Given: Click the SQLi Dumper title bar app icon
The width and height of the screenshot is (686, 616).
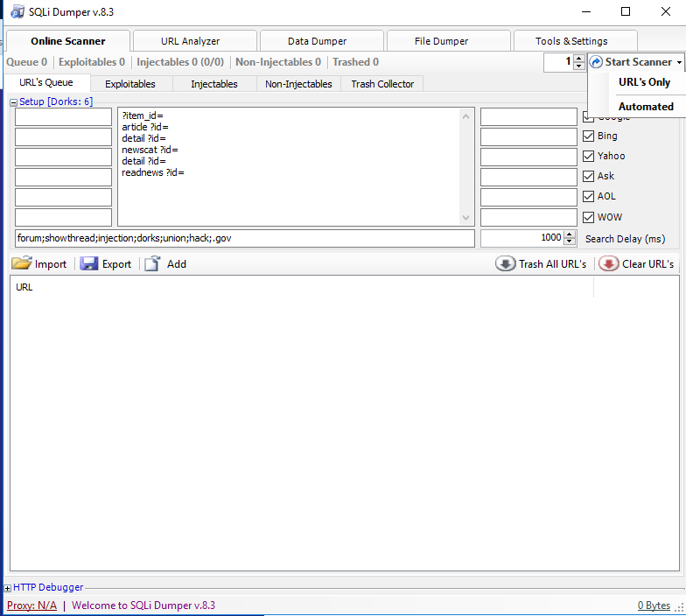Looking at the screenshot, I should (17, 12).
